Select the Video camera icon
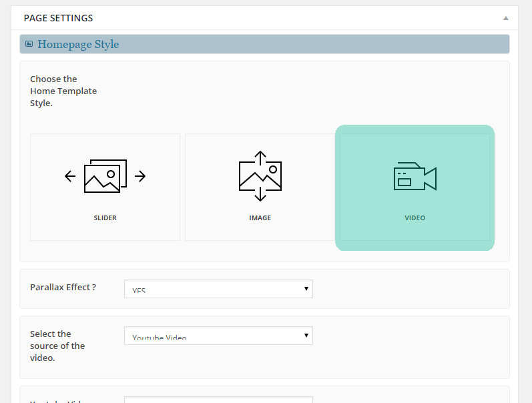532x403 pixels. (415, 177)
